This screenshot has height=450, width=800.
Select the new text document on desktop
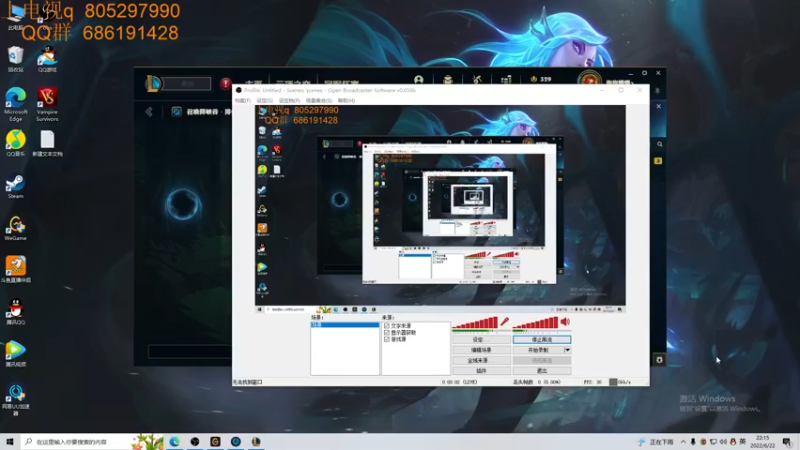coord(47,143)
